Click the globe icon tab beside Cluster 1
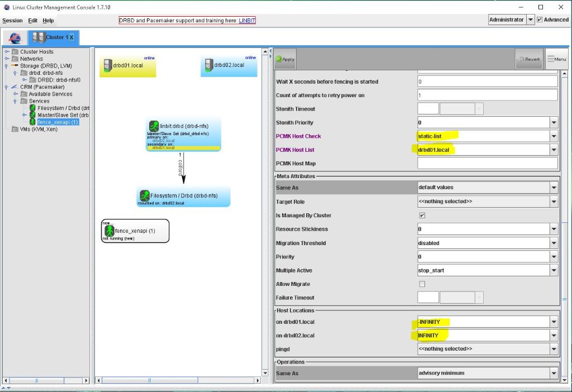Screen dimensions: 572x392 (15, 38)
